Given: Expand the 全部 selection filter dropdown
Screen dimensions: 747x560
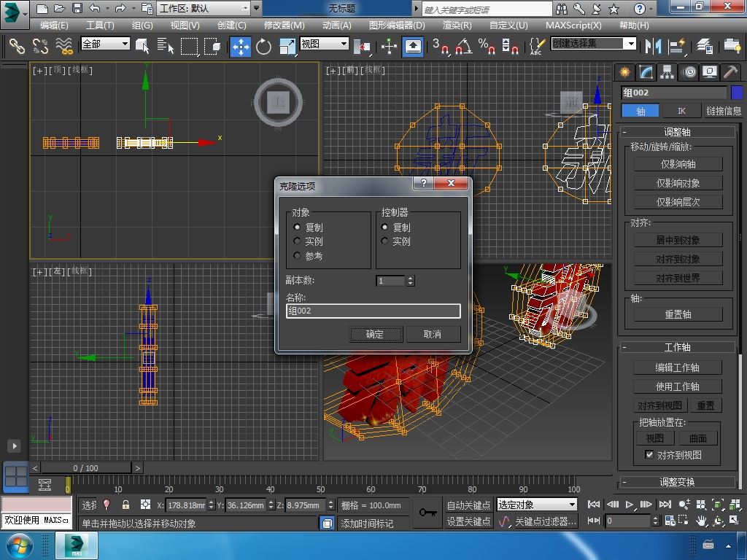Looking at the screenshot, I should (105, 44).
